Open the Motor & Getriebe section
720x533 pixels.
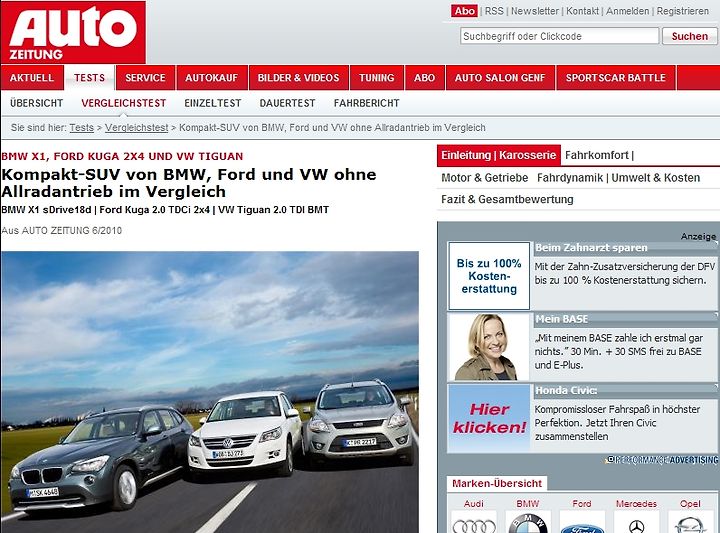484,178
